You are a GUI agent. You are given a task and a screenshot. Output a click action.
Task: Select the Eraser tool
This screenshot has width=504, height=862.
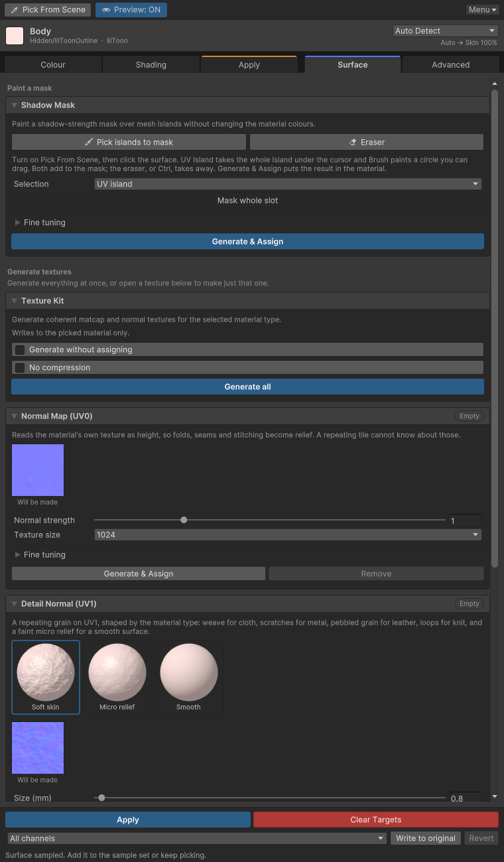pos(367,142)
